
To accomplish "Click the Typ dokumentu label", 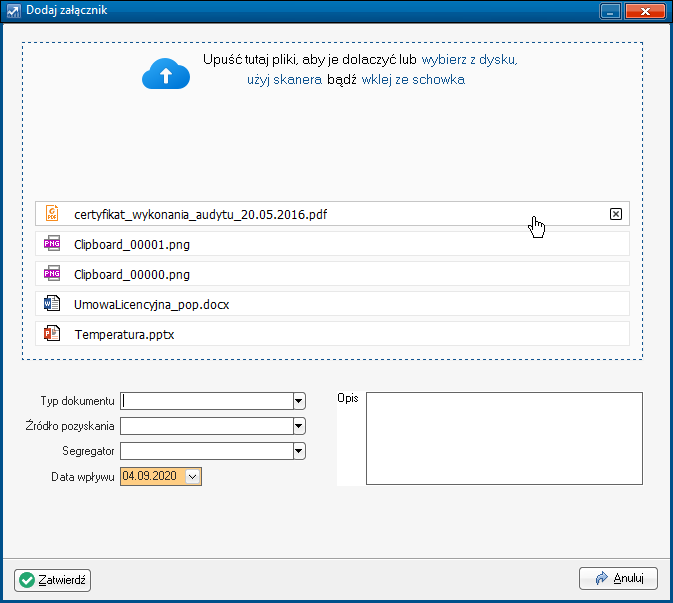I will (78, 401).
